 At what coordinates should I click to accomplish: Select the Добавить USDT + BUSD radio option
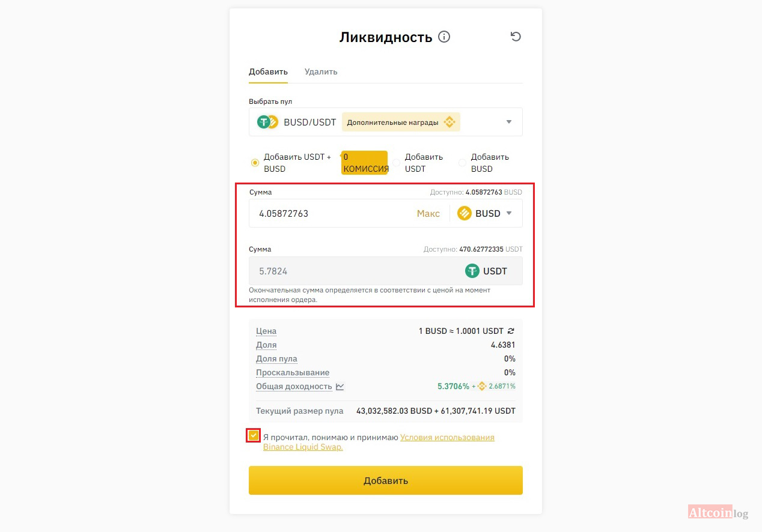[255, 163]
